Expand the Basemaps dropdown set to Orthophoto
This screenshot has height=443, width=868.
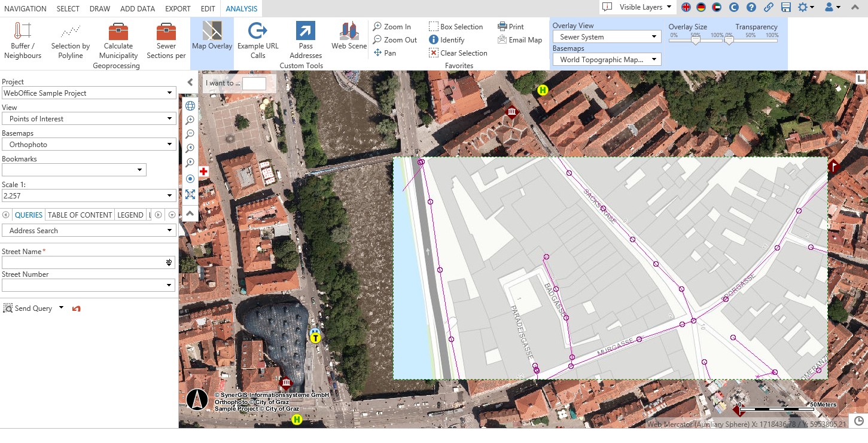[89, 144]
